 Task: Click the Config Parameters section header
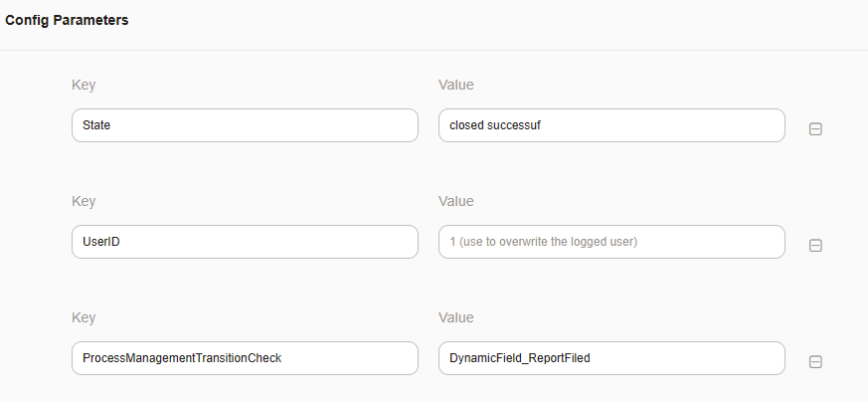[x=67, y=20]
